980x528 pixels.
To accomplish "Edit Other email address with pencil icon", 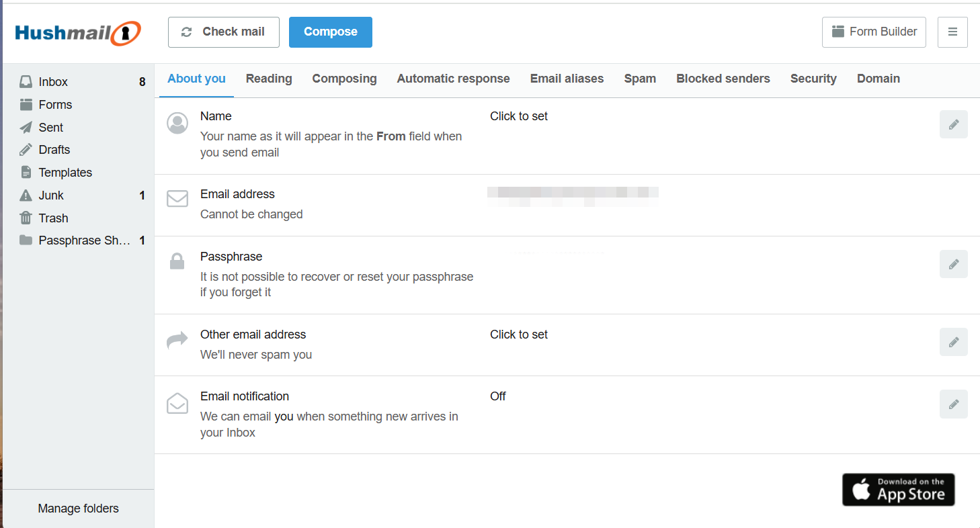I will [x=953, y=342].
